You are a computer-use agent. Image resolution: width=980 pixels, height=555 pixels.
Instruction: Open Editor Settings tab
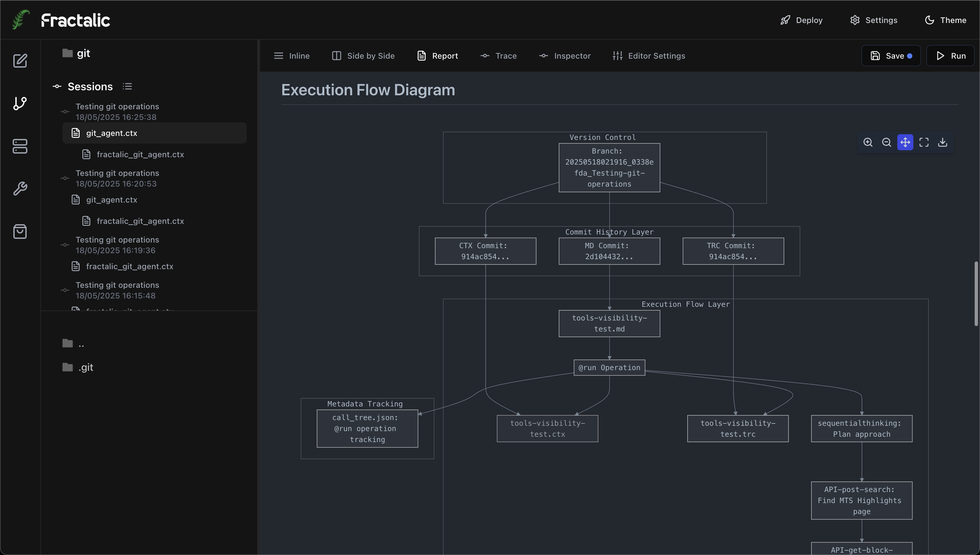tap(649, 56)
